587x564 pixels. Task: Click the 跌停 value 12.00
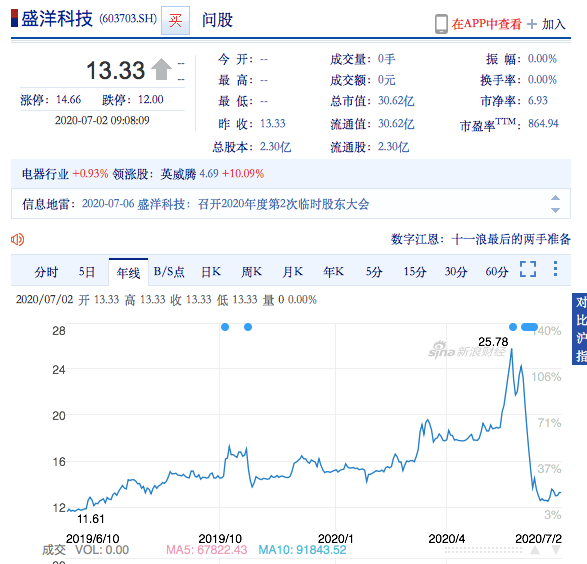click(151, 100)
